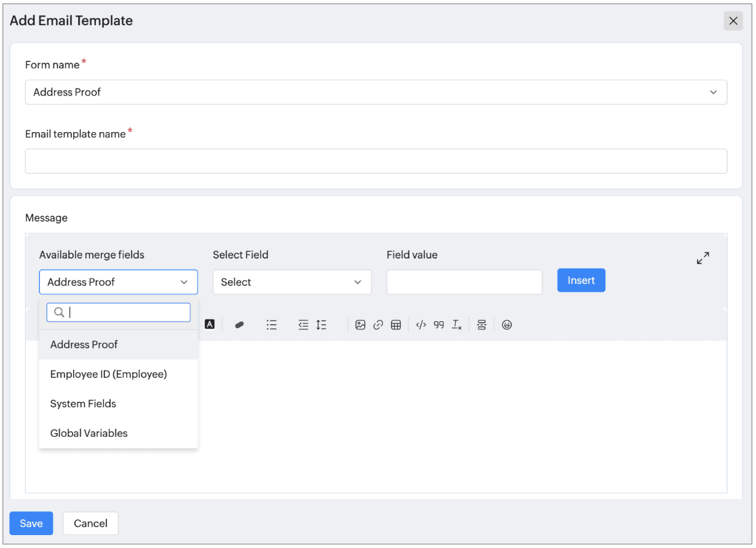Open the line spacing option
The image size is (756, 548).
[321, 325]
